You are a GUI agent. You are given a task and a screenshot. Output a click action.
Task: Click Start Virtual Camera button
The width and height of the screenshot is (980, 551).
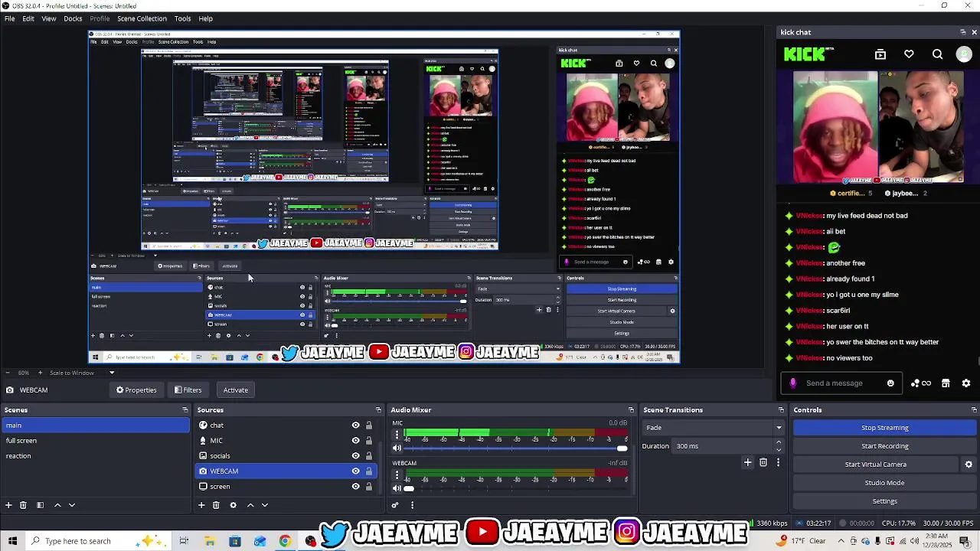[875, 465]
